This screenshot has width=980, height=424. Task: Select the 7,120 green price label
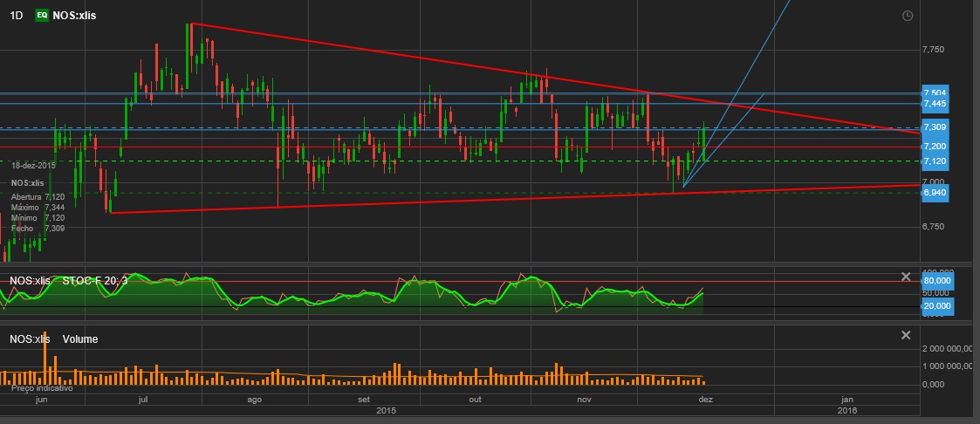coord(935,161)
